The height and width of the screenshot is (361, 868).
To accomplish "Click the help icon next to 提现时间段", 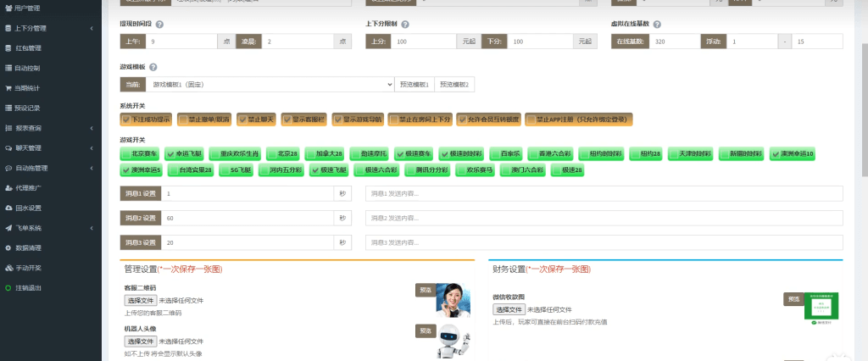I will pos(160,25).
